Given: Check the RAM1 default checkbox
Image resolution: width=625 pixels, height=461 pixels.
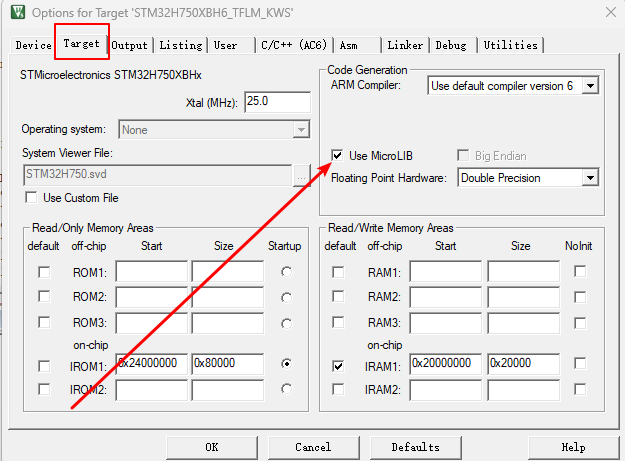Looking at the screenshot, I should (338, 273).
